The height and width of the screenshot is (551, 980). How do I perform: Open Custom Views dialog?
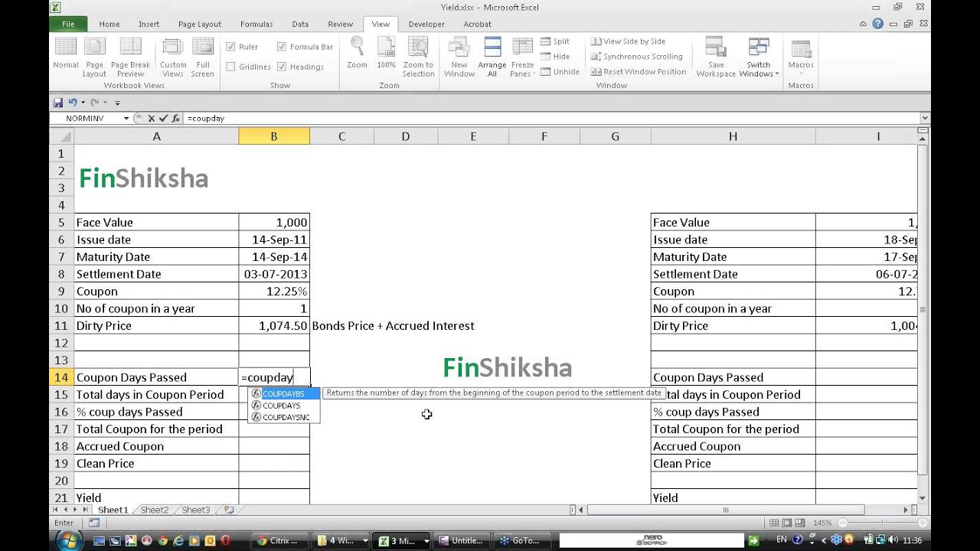[173, 55]
